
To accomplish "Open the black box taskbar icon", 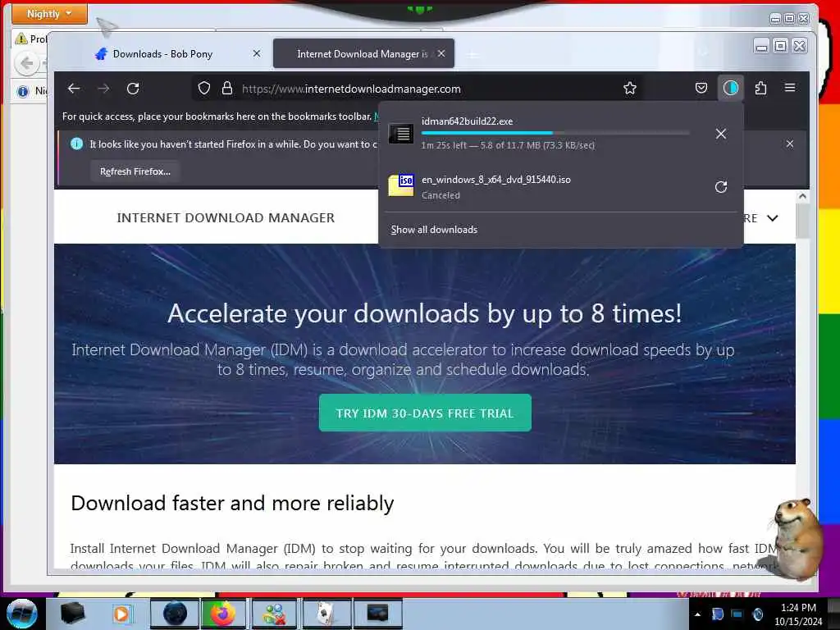I will pos(73,613).
